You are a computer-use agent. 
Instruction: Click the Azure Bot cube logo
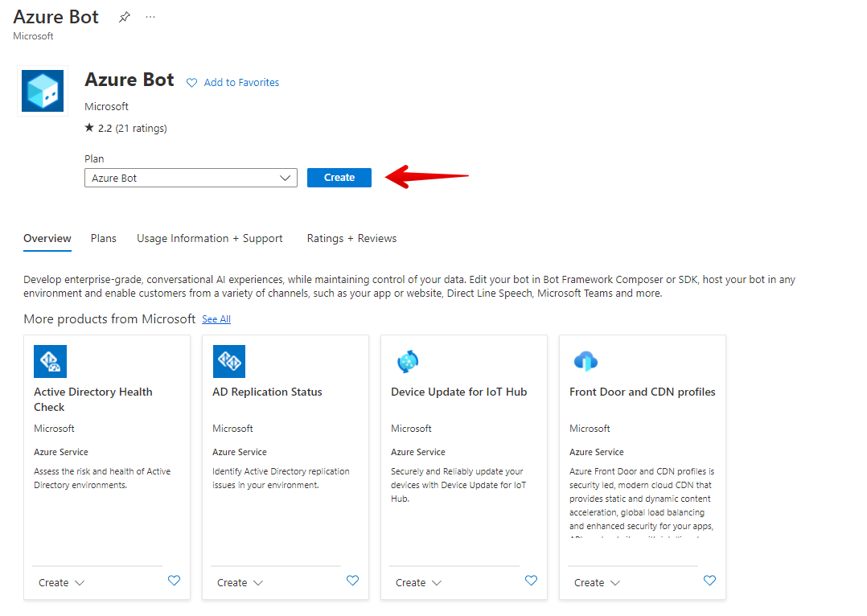43,91
